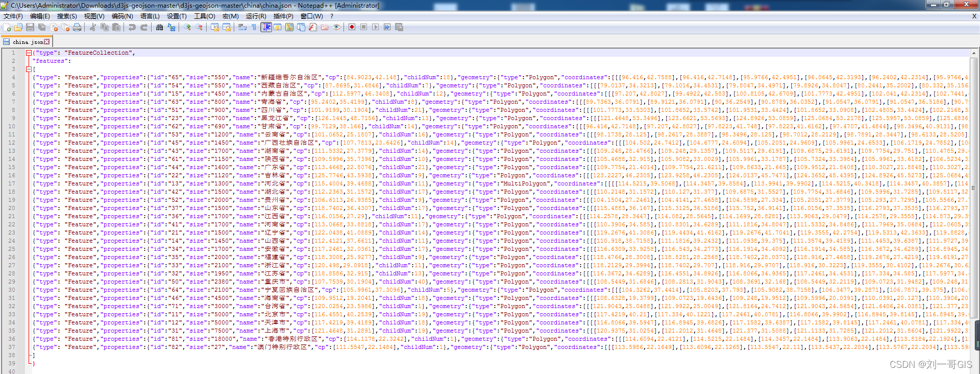Toggle the indent guide button
The width and height of the screenshot is (980, 374).
point(266,27)
